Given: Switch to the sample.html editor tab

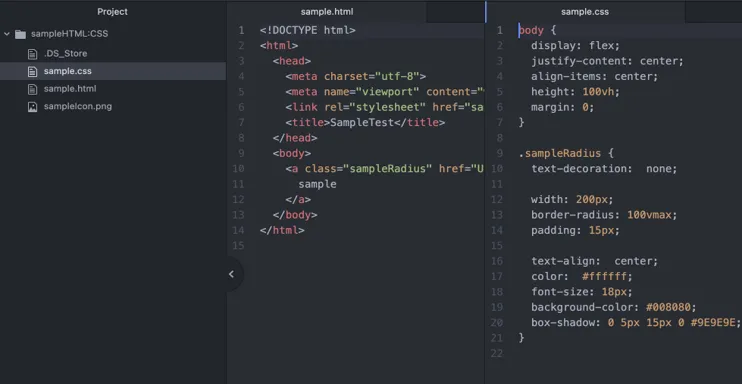Looking at the screenshot, I should (x=327, y=12).
